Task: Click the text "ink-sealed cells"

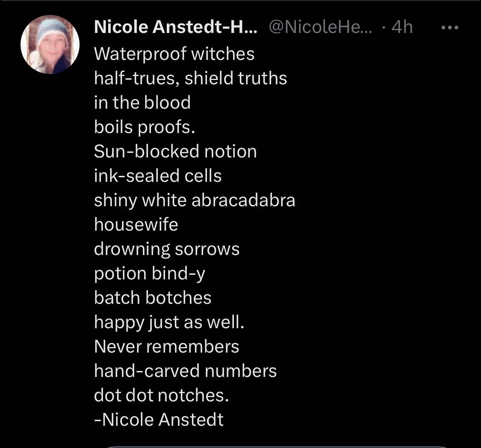Action: point(158,176)
